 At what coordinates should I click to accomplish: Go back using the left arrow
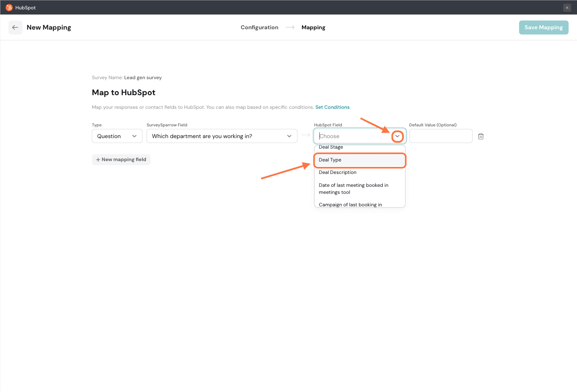click(15, 27)
